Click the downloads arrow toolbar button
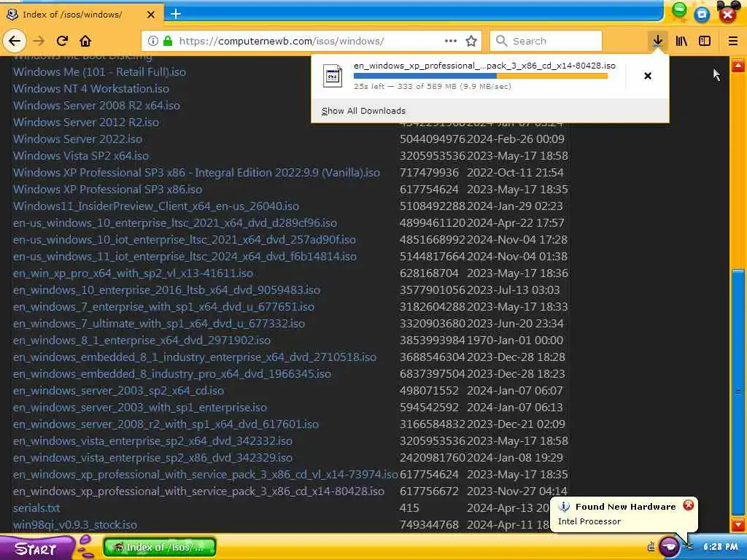The width and height of the screenshot is (747, 560). [x=657, y=41]
